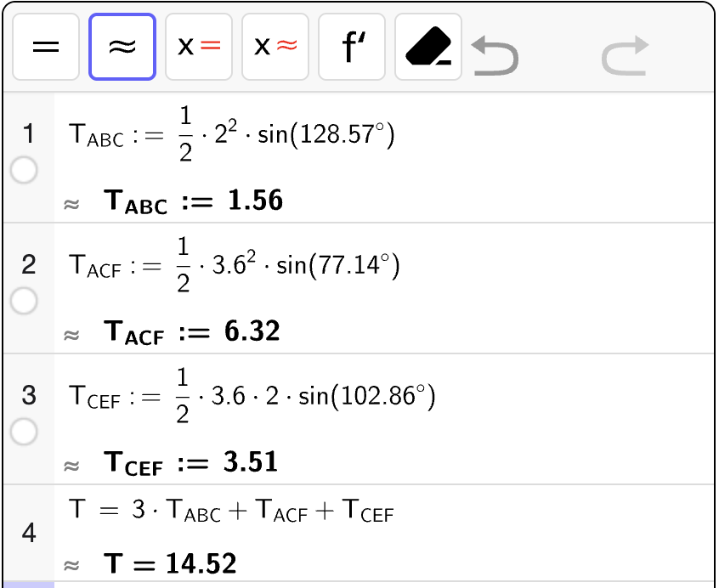Viewport: 719px width, 588px height.
Task: Select row number 2 header
Action: click(x=28, y=265)
